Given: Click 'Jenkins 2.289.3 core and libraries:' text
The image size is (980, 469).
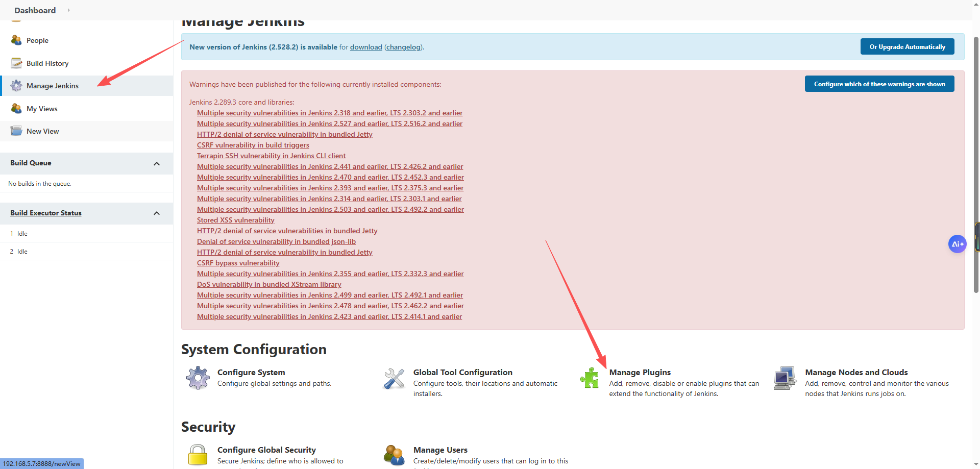Looking at the screenshot, I should point(242,102).
